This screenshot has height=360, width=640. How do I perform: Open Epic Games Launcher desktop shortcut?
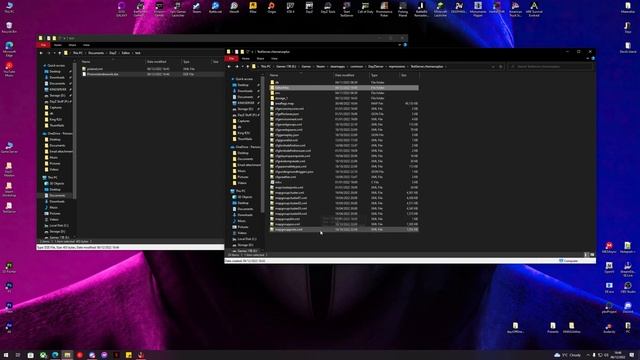178,8
